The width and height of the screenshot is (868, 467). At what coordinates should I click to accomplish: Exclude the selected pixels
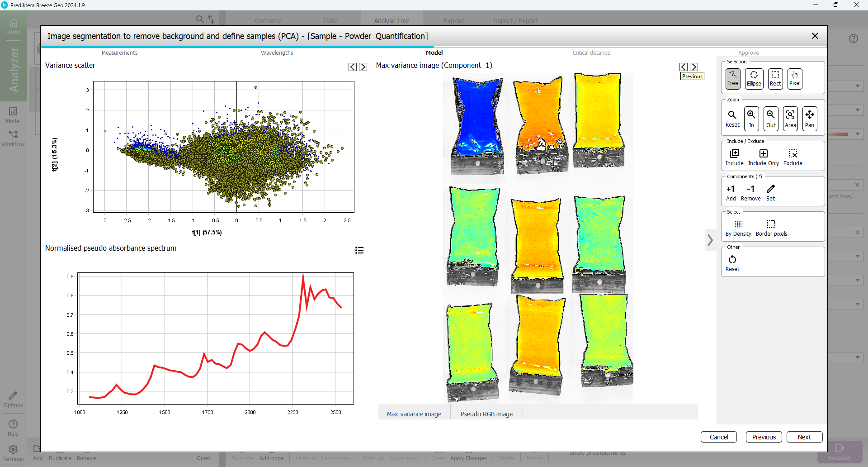coord(793,157)
